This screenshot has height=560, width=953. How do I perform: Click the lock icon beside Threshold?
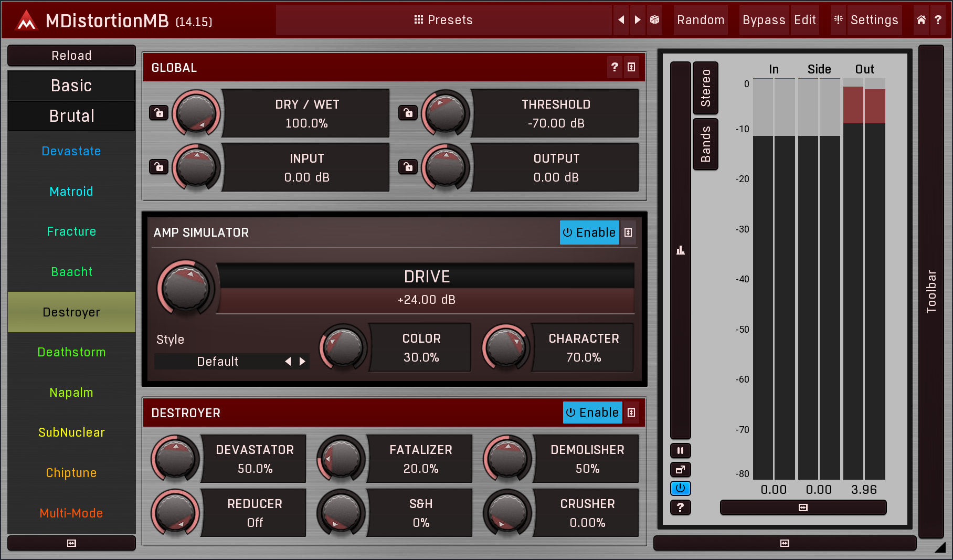(x=408, y=113)
